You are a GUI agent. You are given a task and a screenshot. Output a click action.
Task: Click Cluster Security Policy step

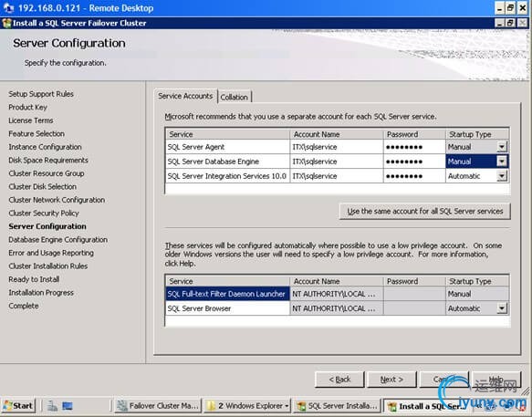(44, 214)
